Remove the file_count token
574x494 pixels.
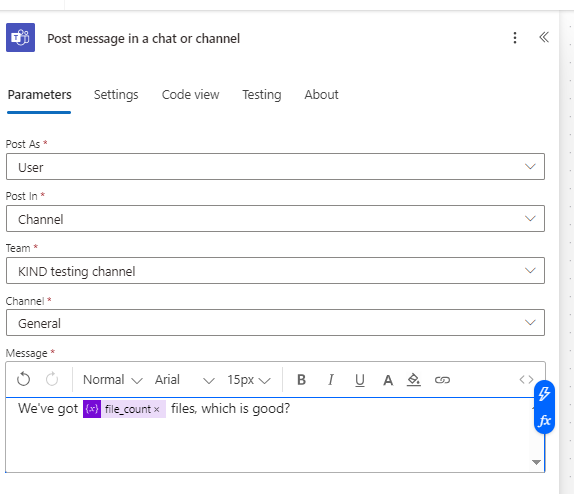click(157, 409)
